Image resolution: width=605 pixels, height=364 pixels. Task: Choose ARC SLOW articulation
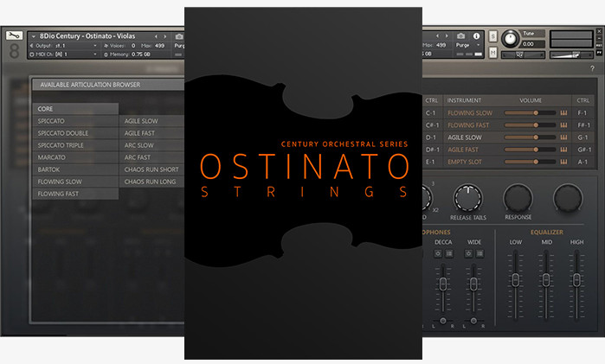click(x=151, y=145)
